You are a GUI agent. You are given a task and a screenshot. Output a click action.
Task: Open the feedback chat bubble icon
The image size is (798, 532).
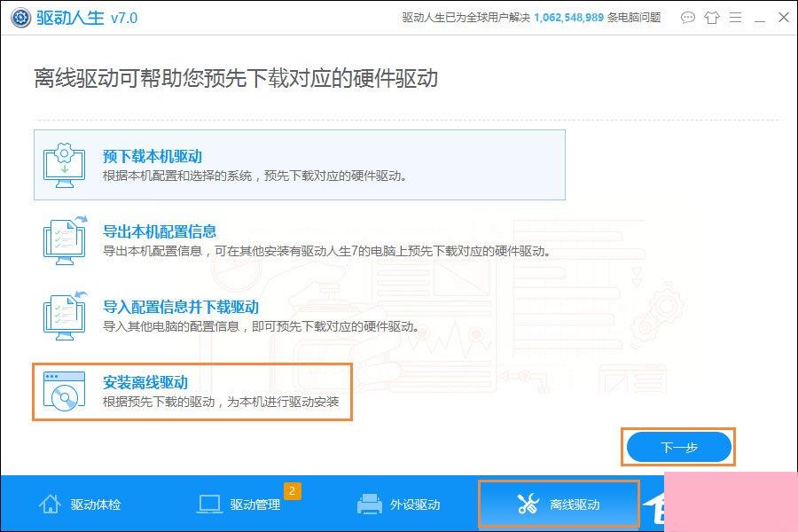pos(687,18)
